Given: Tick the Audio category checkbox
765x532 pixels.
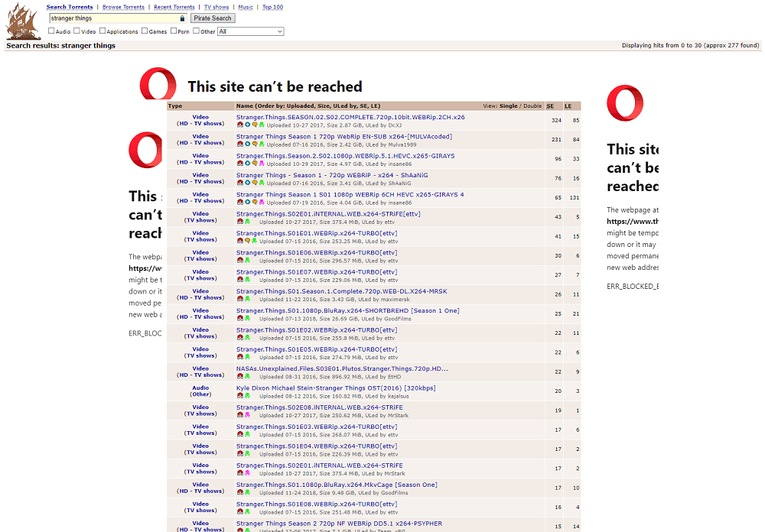Looking at the screenshot, I should 51,31.
